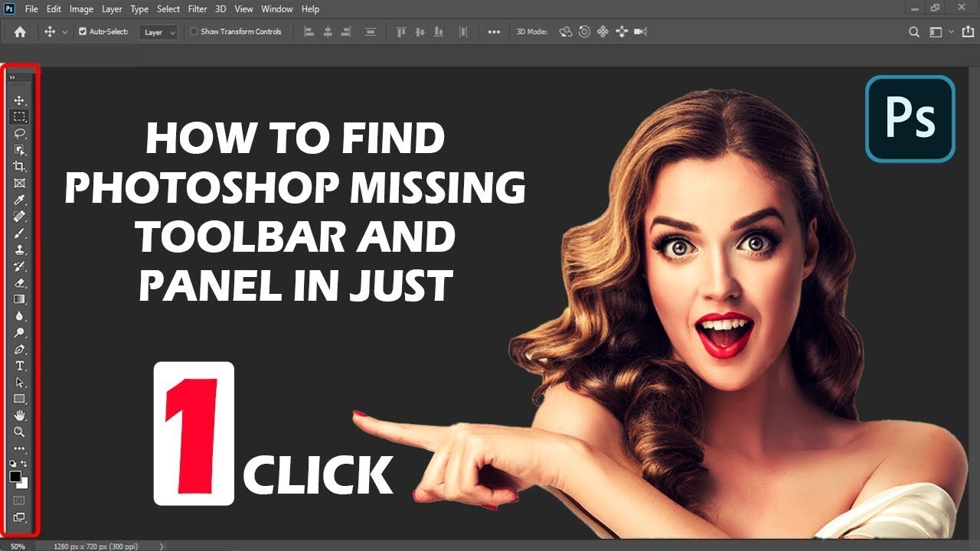980x551 pixels.
Task: Select the Clone Stamp tool
Action: (19, 249)
